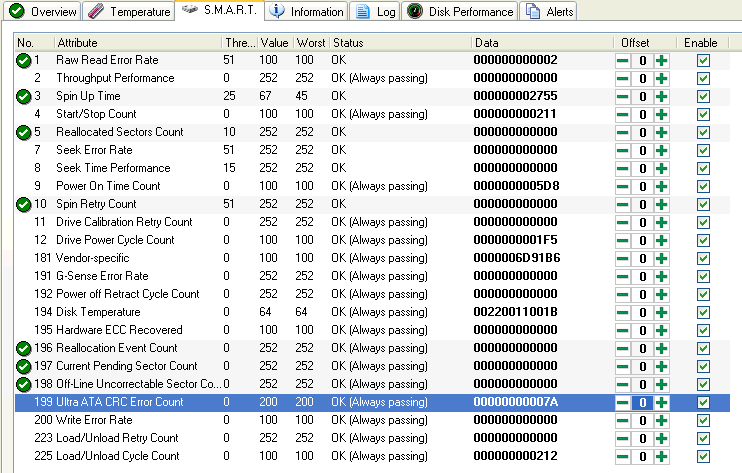Image resolution: width=742 pixels, height=473 pixels.
Task: Increase offset for Disk Temperature
Action: [x=662, y=313]
